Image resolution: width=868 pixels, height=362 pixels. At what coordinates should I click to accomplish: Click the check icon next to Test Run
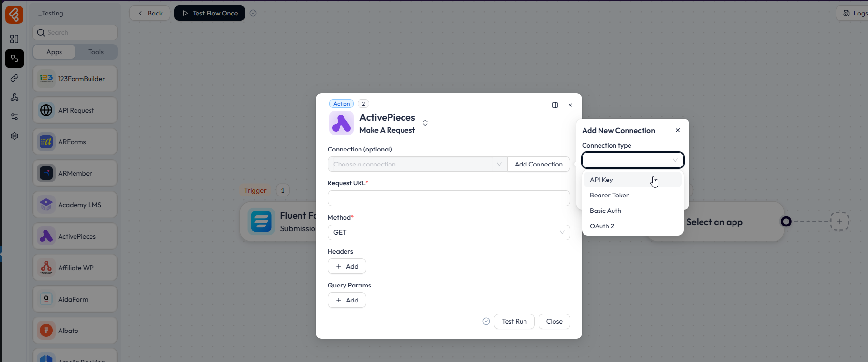pyautogui.click(x=486, y=321)
